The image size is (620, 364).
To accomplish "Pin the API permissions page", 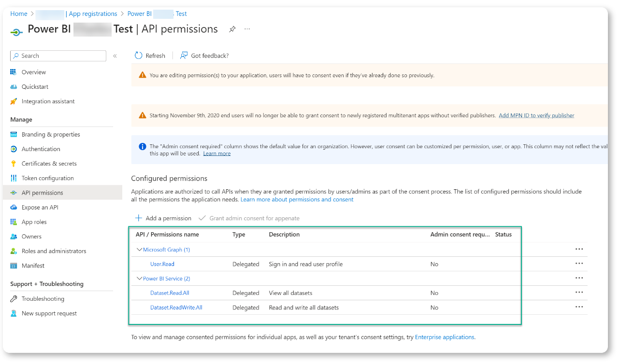I will tap(232, 29).
